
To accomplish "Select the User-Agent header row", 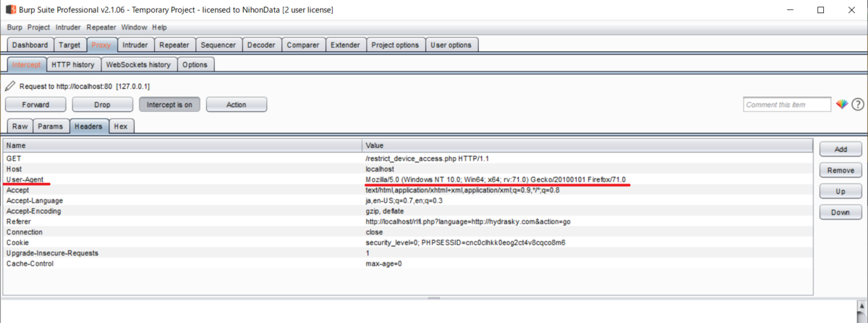I will (x=407, y=179).
